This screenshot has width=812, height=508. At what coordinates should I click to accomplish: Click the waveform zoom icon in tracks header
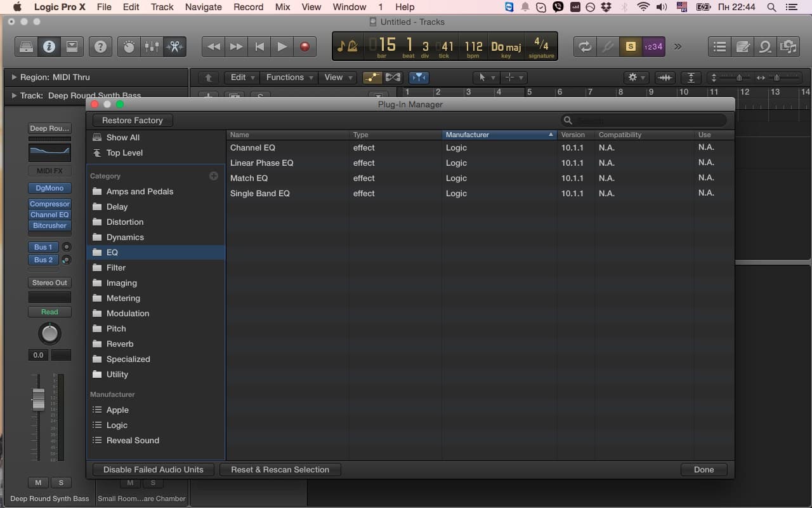coord(665,77)
